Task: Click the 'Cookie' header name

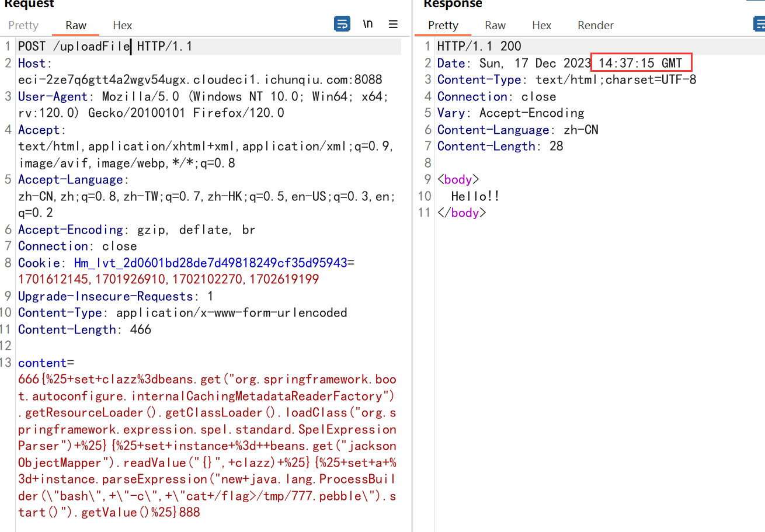Action: point(39,263)
